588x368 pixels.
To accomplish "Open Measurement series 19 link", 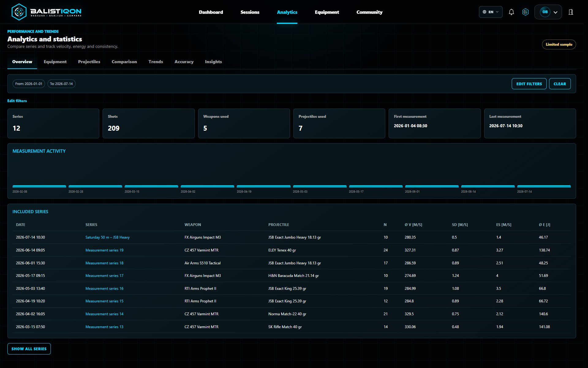I will (x=104, y=250).
